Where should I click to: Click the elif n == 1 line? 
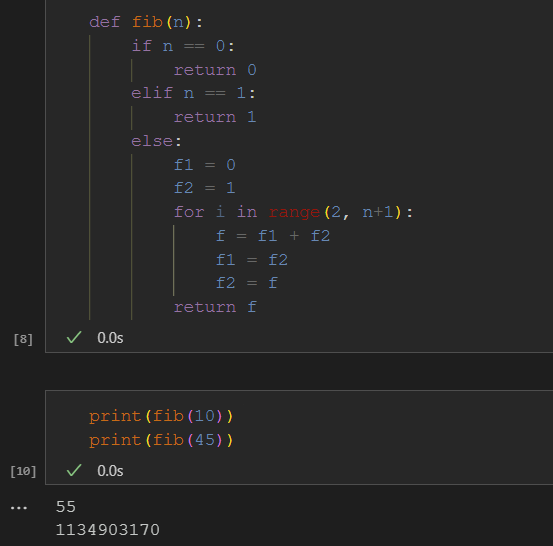pyautogui.click(x=193, y=93)
